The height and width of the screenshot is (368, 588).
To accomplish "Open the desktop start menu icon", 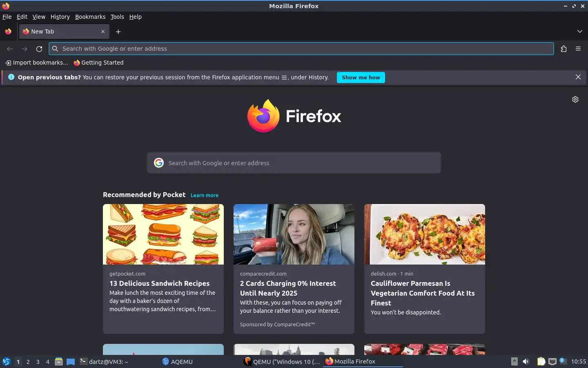I will (7, 361).
